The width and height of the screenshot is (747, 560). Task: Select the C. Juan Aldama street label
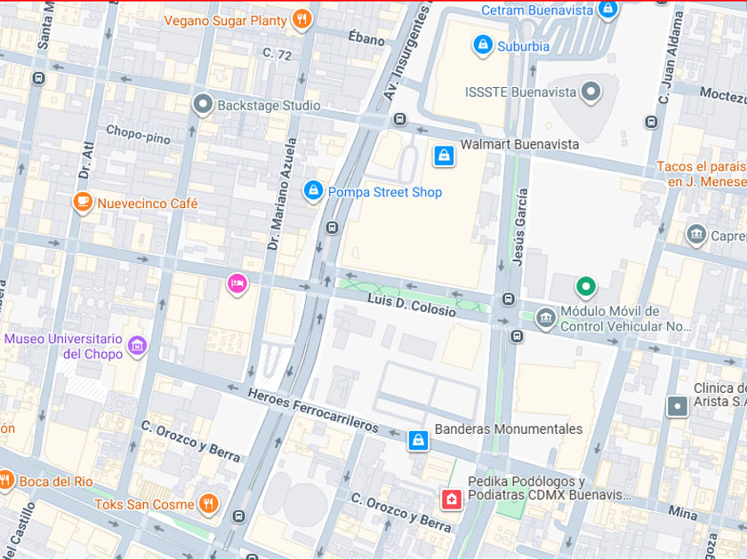671,58
